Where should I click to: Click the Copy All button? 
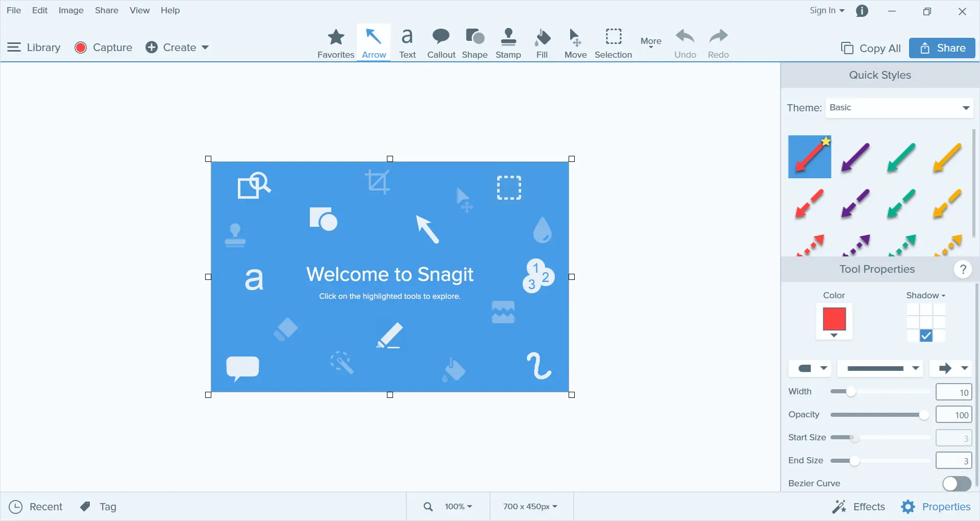click(x=871, y=48)
